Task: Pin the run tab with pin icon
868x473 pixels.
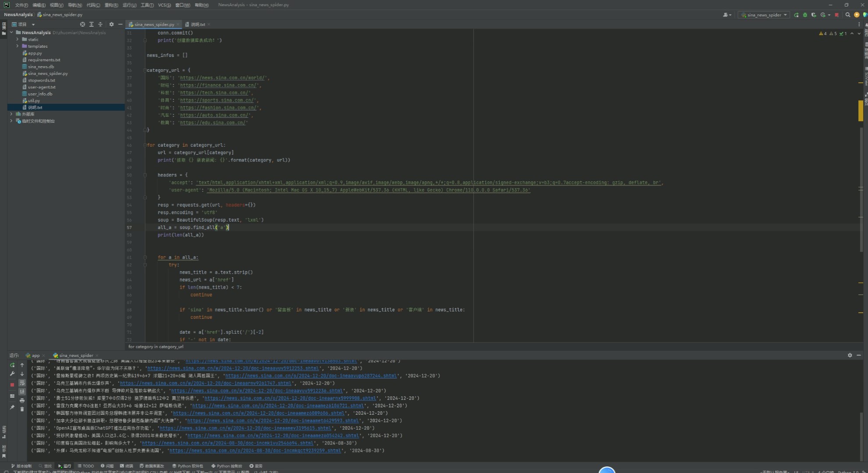Action: pyautogui.click(x=12, y=407)
